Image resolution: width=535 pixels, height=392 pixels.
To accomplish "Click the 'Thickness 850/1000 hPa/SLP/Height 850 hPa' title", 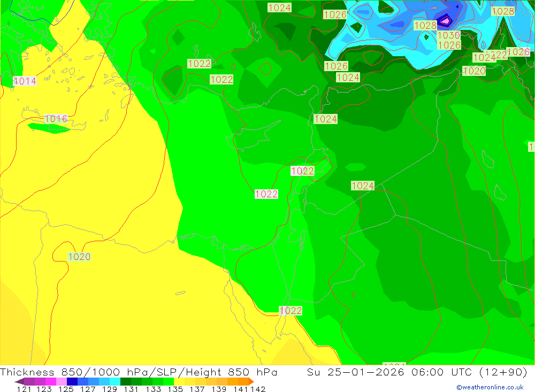I will point(139,372).
